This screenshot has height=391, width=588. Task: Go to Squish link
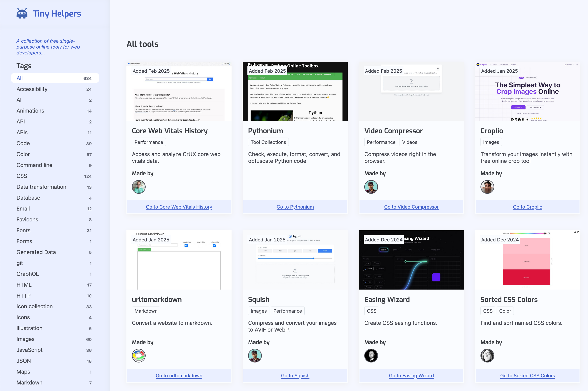click(x=295, y=376)
